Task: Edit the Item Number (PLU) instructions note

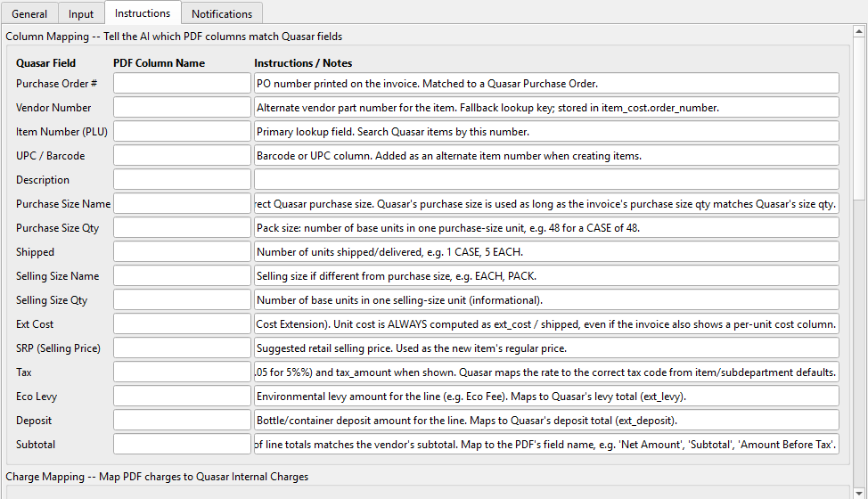Action: click(546, 132)
